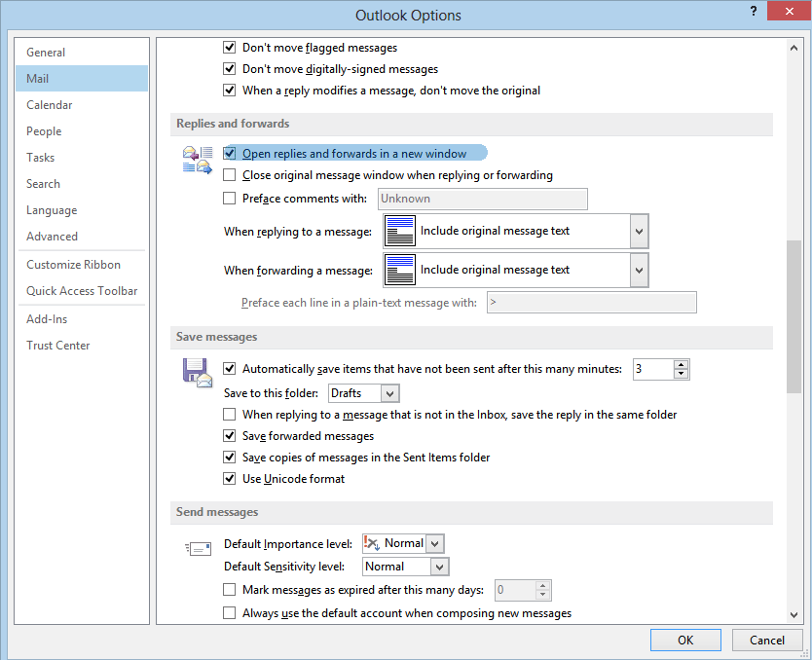Click the forward format preview icon
812x660 pixels.
[x=399, y=270]
